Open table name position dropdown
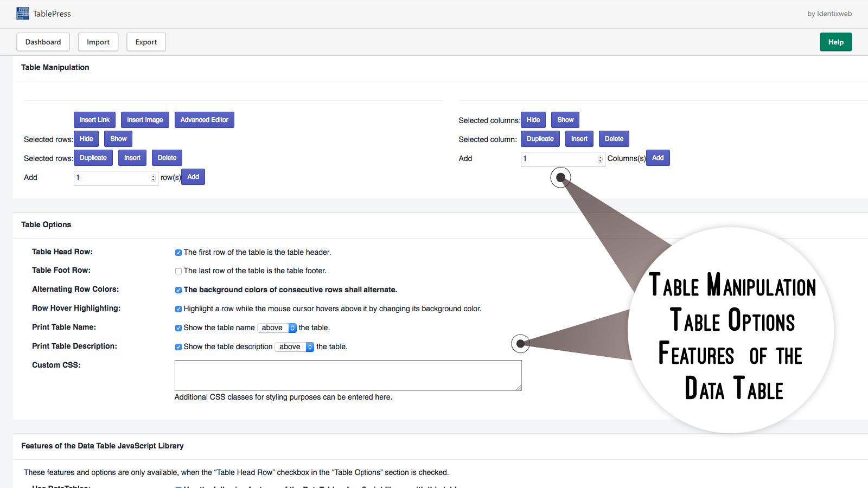Screen dimensions: 868x488 click(277, 328)
